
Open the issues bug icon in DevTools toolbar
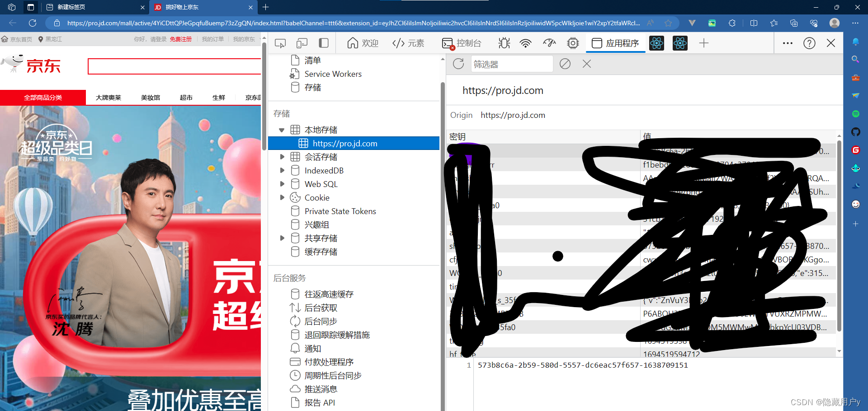click(504, 43)
